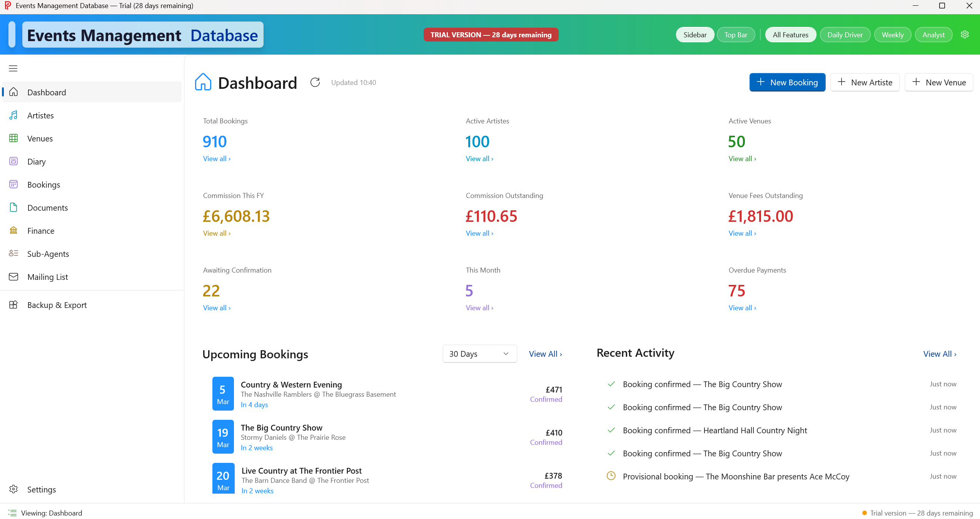Image resolution: width=980 pixels, height=519 pixels.
Task: Select the Finance bank icon
Action: [13, 230]
